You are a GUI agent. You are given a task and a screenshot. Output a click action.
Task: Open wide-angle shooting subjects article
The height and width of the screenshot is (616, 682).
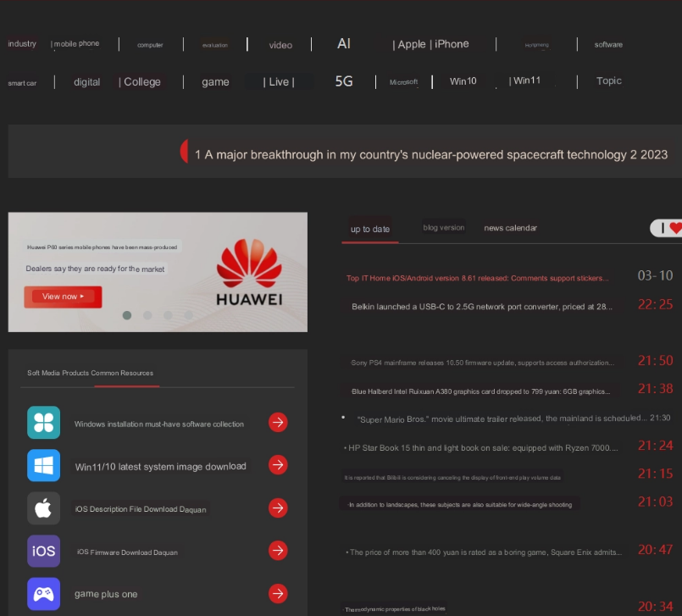[x=460, y=505]
